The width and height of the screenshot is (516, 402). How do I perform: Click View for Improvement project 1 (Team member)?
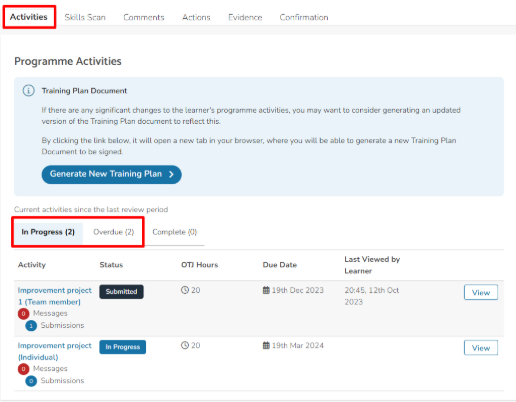pyautogui.click(x=481, y=292)
